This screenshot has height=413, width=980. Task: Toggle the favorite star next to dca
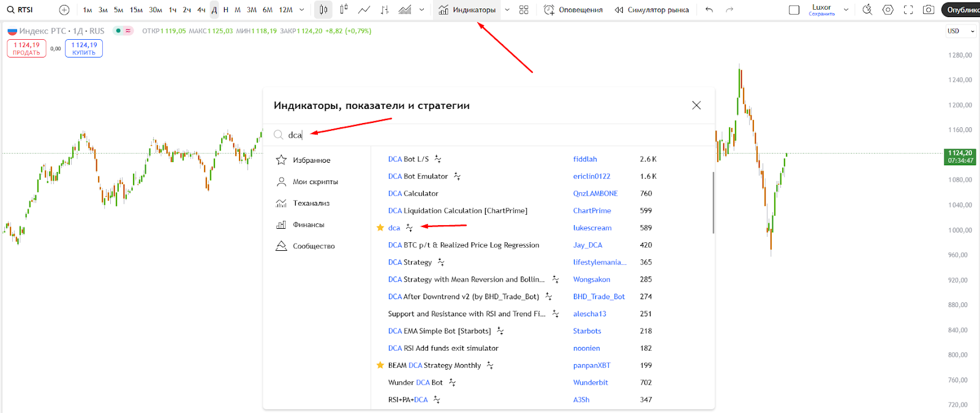pos(380,228)
